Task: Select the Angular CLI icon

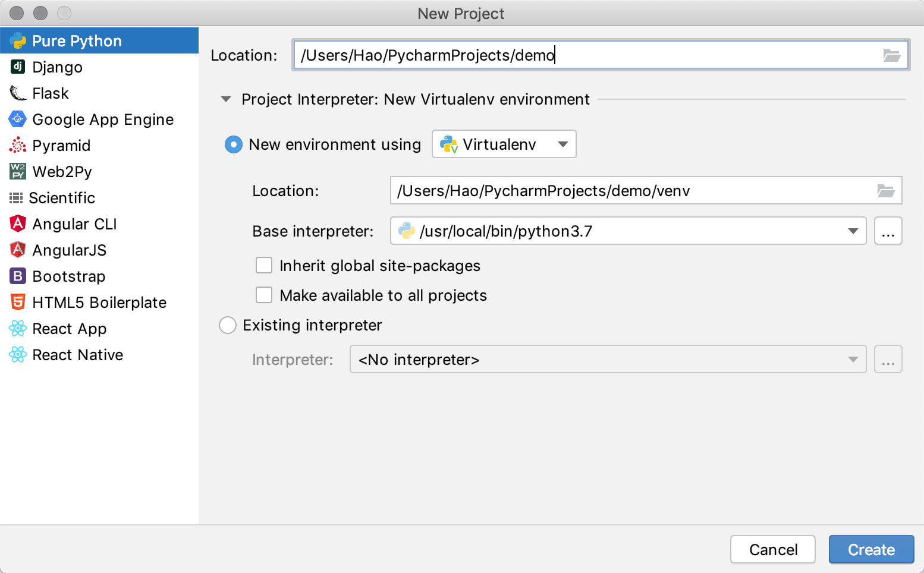Action: [x=18, y=223]
